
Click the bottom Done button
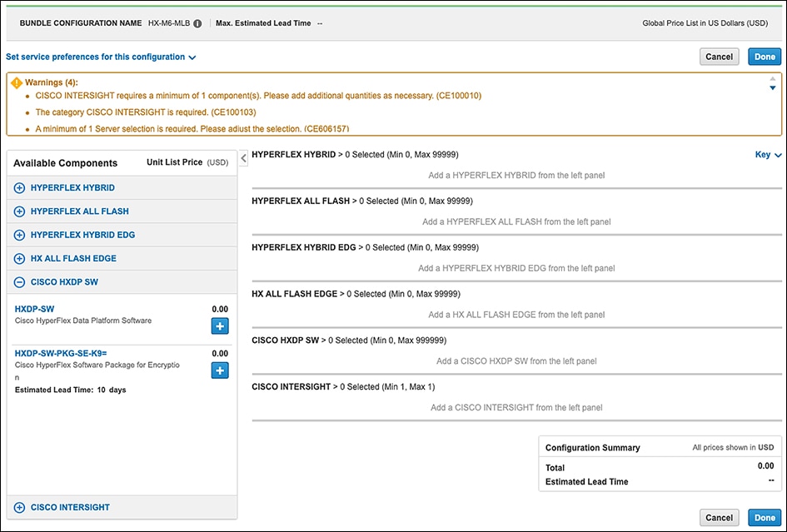tap(764, 518)
